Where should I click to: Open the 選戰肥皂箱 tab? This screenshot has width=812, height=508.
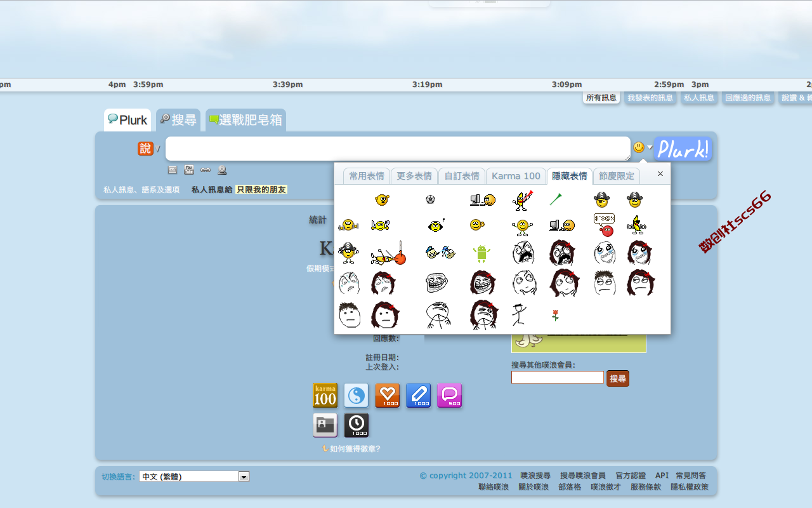click(x=246, y=120)
